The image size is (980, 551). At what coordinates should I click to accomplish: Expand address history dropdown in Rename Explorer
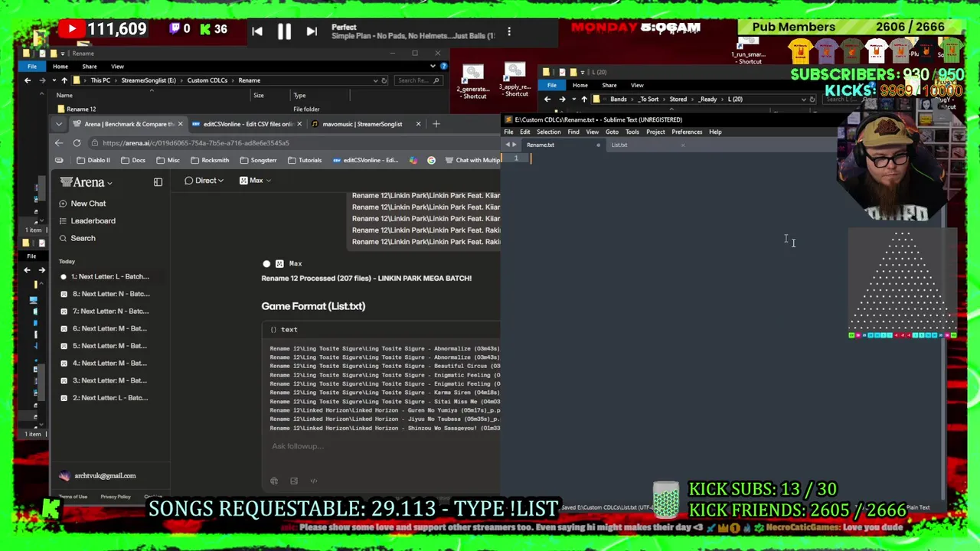[x=375, y=80]
